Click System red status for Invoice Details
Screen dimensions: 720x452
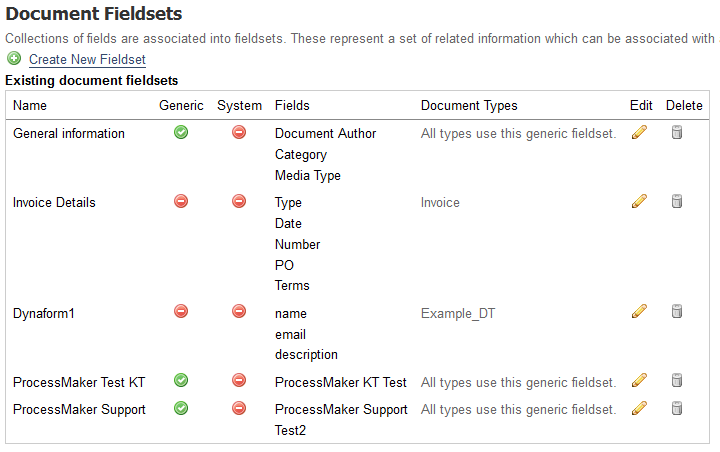click(x=239, y=201)
